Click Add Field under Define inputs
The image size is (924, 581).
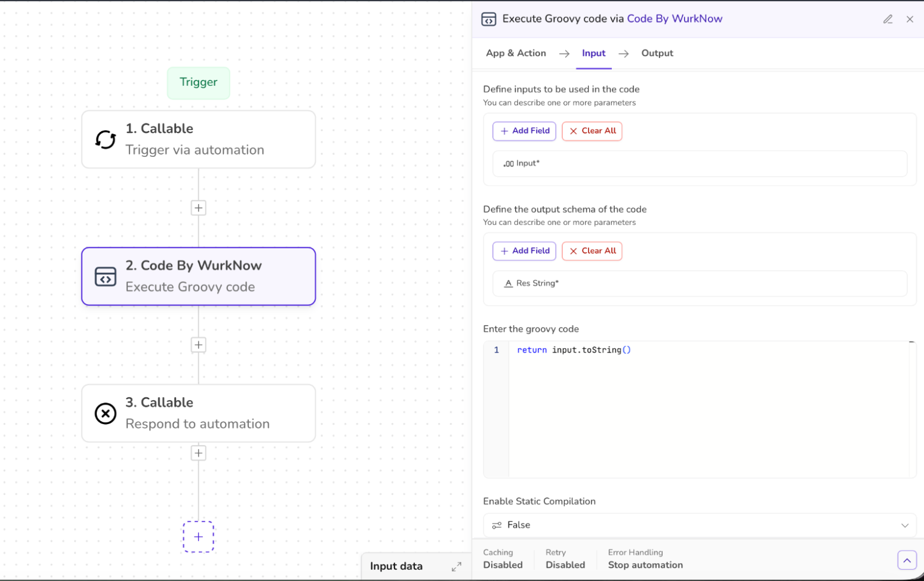[x=524, y=131]
